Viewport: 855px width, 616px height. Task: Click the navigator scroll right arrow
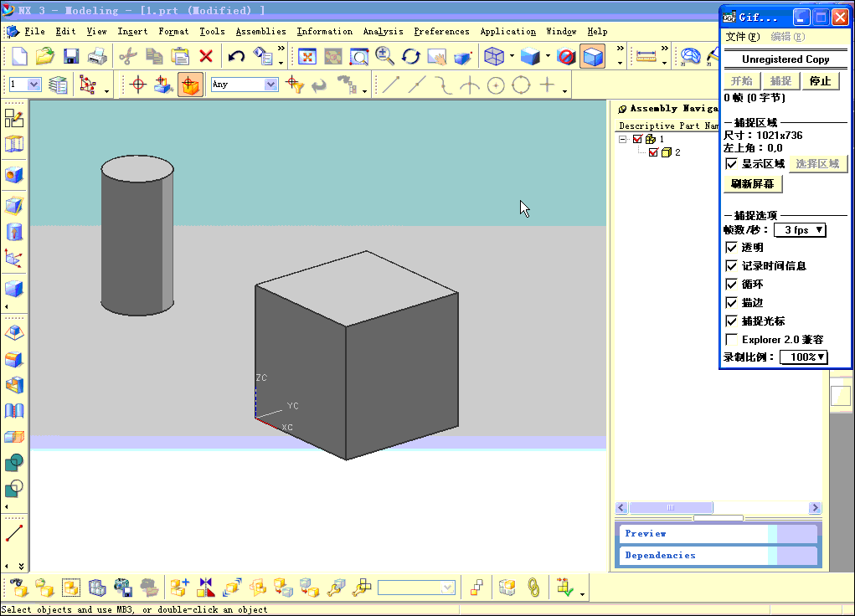point(815,507)
